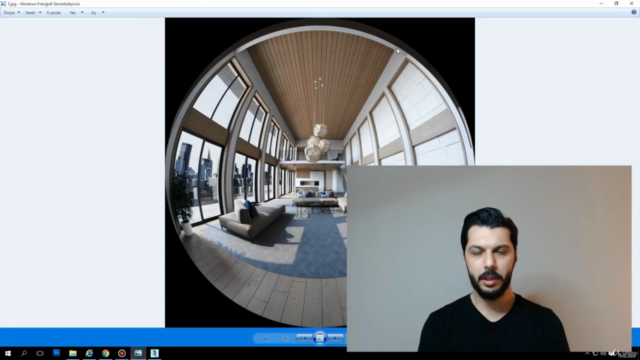Open File Explorer from taskbar
This screenshot has height=360, width=640.
coord(73,353)
